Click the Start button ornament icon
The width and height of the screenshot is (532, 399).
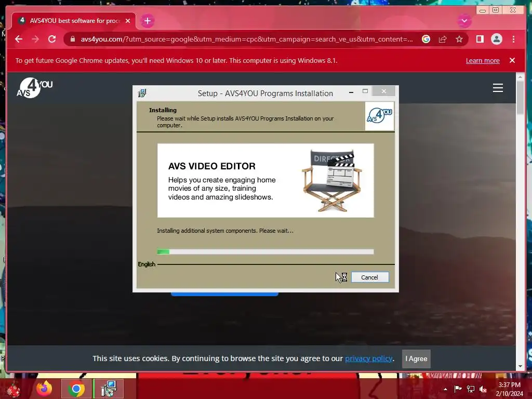tap(14, 389)
